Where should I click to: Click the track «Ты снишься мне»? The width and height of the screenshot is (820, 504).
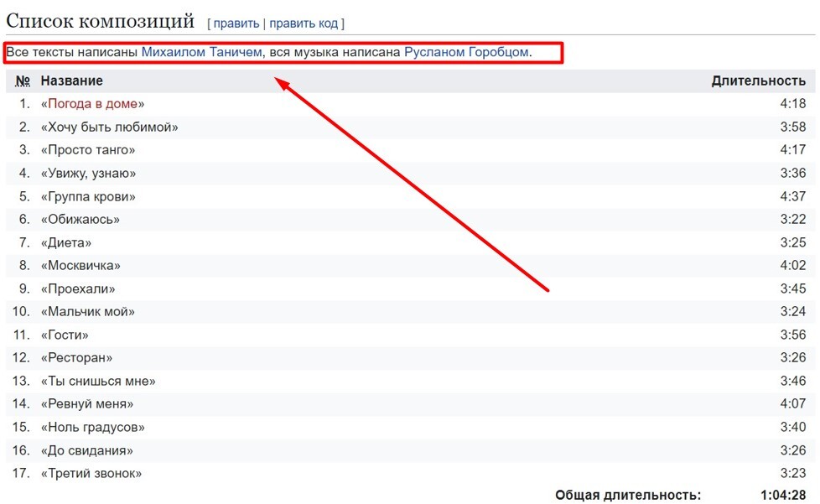[x=98, y=382]
